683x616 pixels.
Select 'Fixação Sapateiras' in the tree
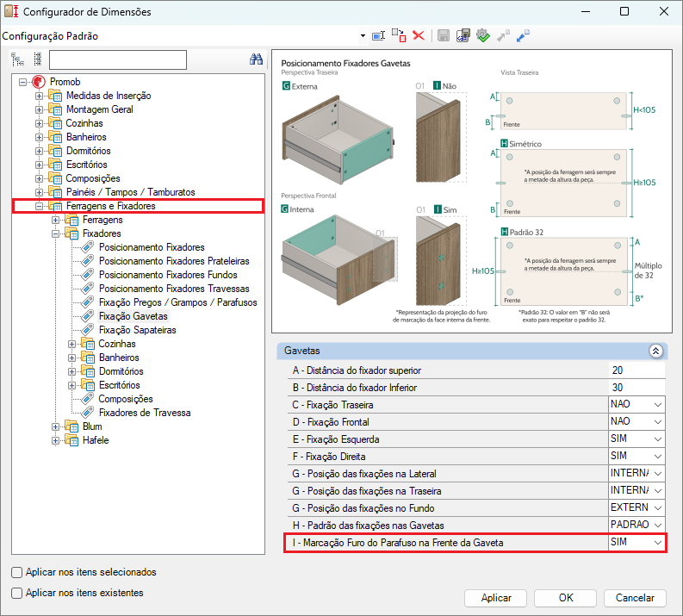(137, 330)
